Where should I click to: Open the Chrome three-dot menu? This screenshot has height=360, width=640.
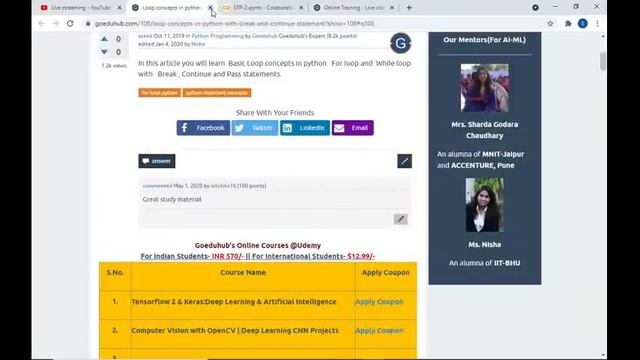pos(597,24)
